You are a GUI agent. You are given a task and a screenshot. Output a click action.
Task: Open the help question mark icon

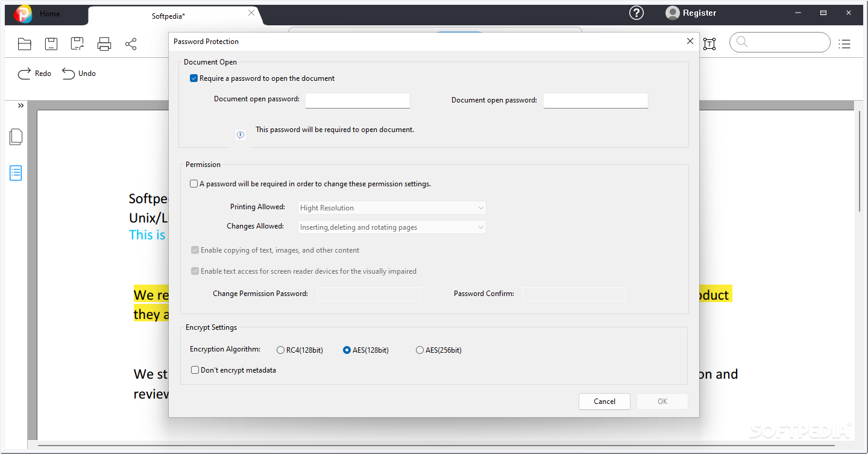tap(637, 13)
